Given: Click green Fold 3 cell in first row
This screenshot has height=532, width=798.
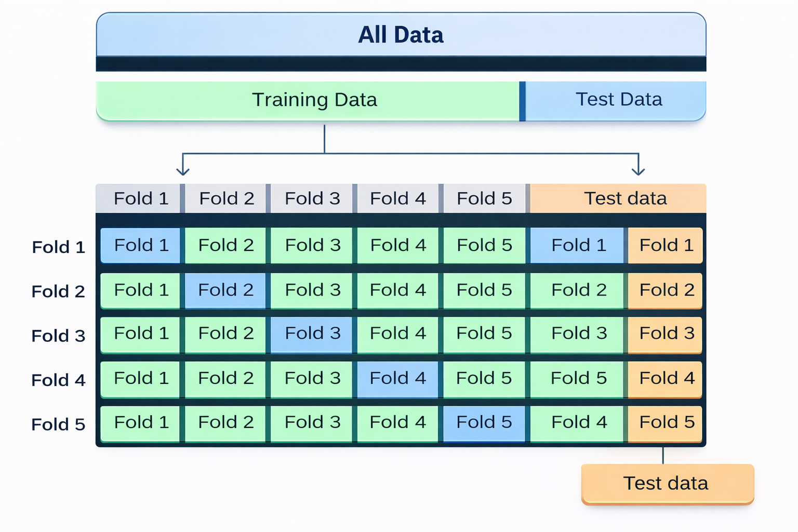Looking at the screenshot, I should (x=312, y=245).
